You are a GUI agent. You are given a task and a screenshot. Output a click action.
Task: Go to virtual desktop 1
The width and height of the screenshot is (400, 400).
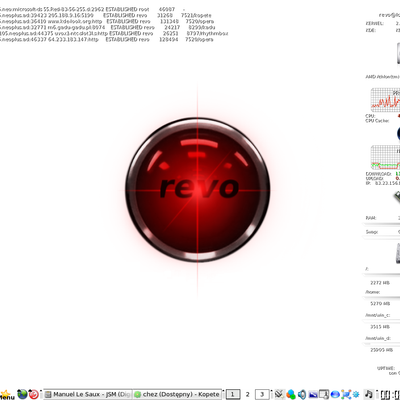click(233, 394)
